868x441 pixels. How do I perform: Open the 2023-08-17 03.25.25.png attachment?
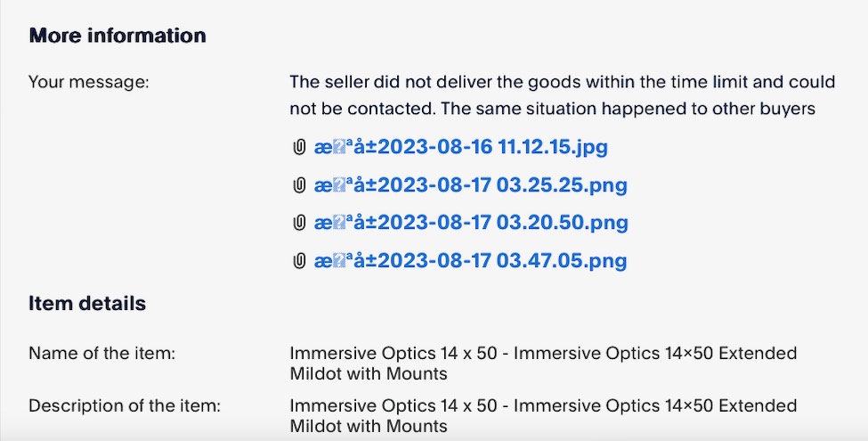pos(471,185)
